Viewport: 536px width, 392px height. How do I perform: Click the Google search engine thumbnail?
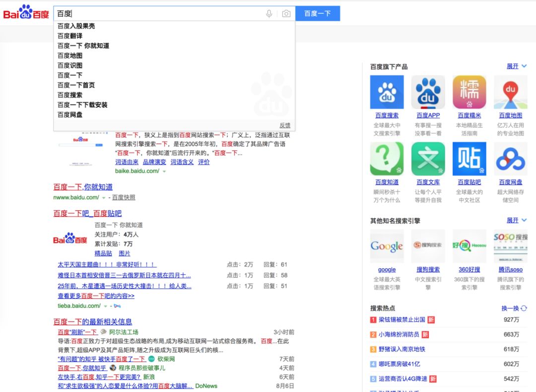[387, 246]
